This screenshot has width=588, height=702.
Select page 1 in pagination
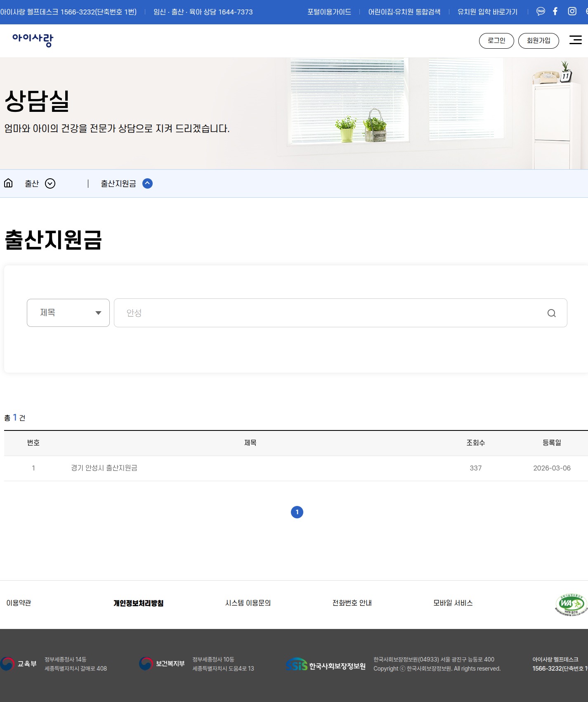297,512
